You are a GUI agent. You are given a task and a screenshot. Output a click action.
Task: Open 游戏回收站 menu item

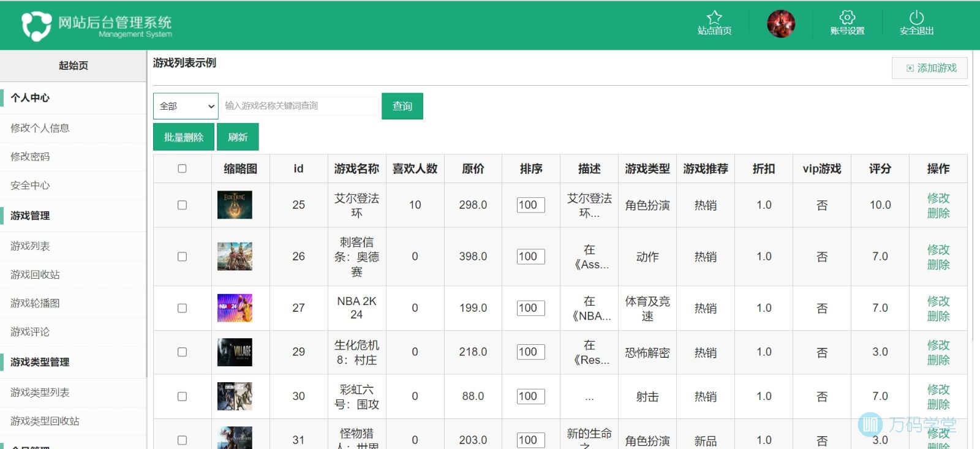(73, 274)
